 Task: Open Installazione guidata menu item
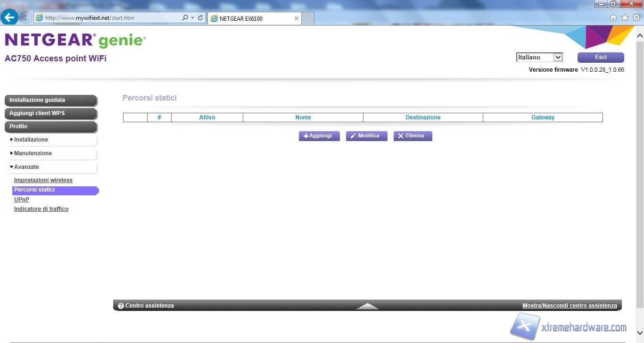[x=51, y=100]
